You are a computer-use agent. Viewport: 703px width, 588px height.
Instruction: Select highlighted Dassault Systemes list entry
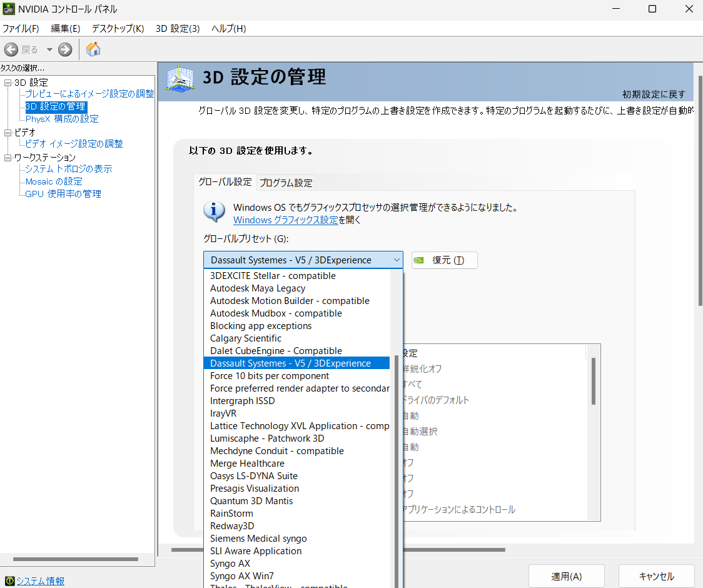(x=297, y=363)
